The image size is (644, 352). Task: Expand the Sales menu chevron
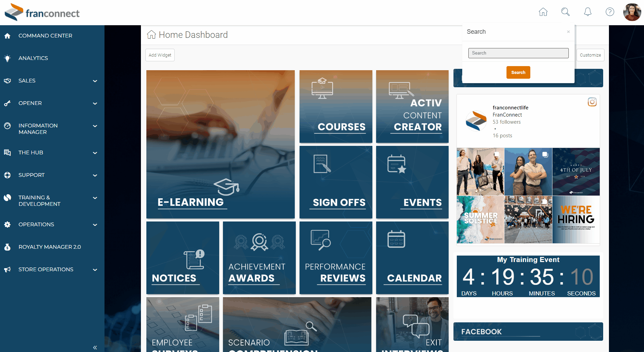click(x=95, y=81)
